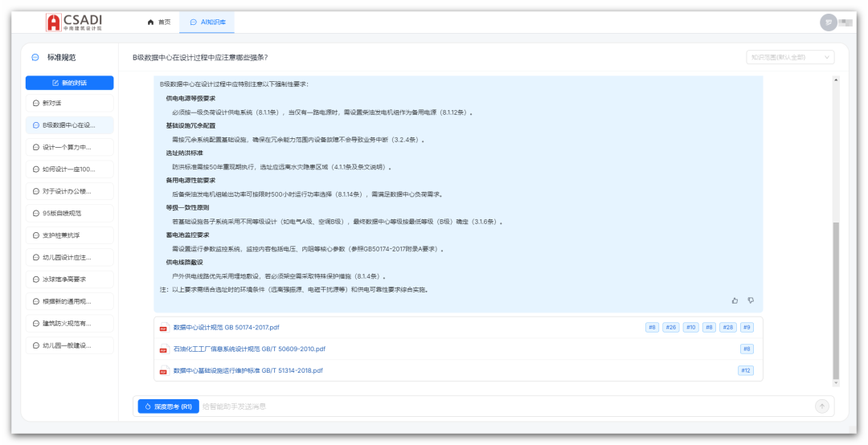Click the scrollbar down arrow
Screen dimensions: 868x445
836,383
